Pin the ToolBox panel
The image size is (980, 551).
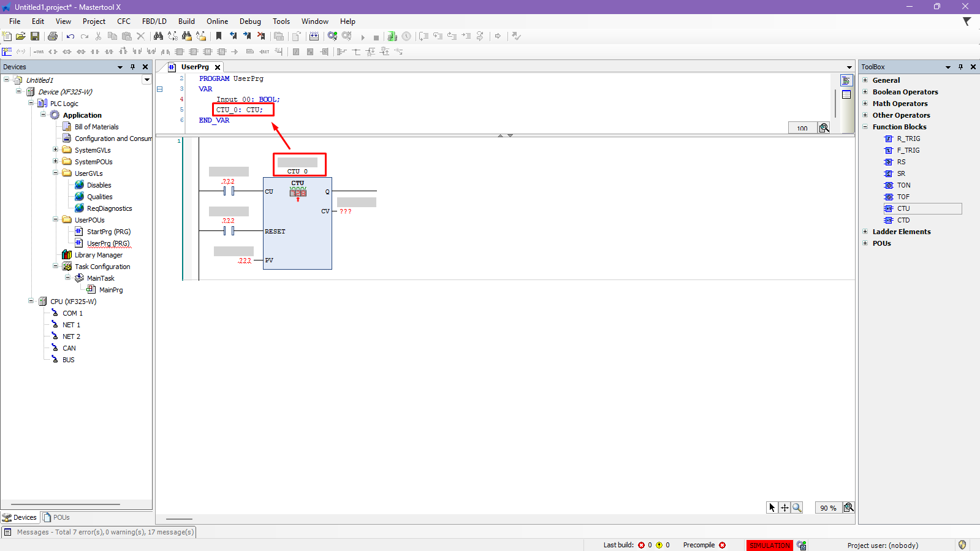point(960,67)
